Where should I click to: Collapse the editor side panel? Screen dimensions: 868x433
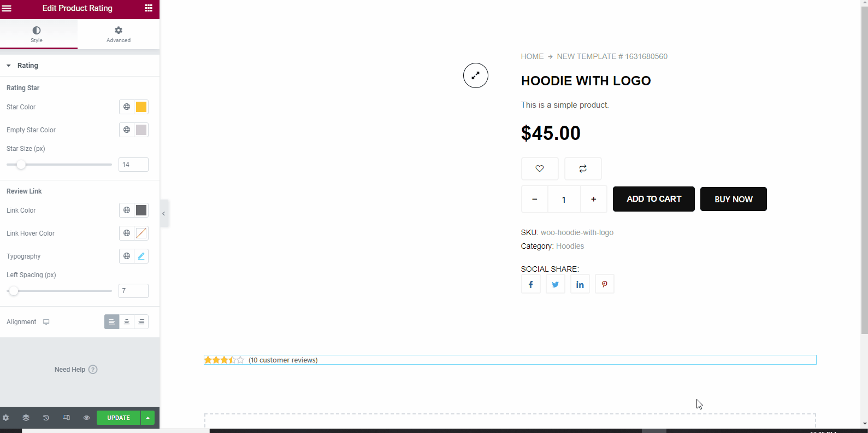[x=163, y=214]
